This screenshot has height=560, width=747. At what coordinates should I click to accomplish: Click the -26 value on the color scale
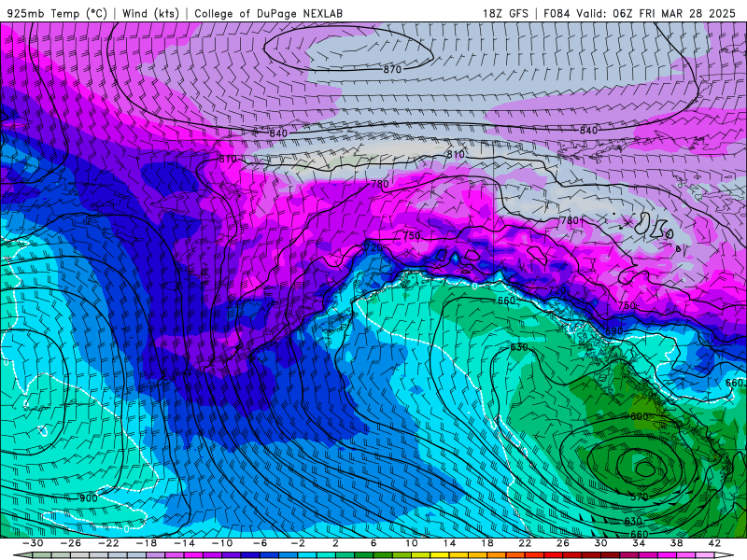71,543
